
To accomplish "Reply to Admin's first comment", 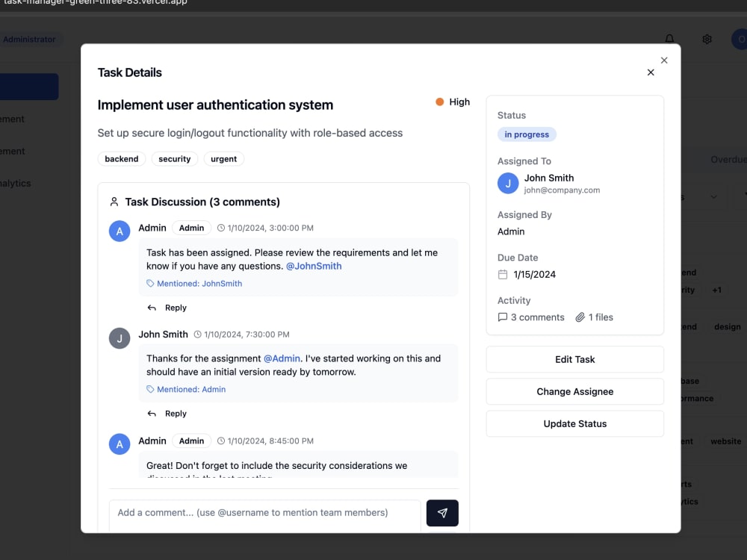I will point(167,308).
